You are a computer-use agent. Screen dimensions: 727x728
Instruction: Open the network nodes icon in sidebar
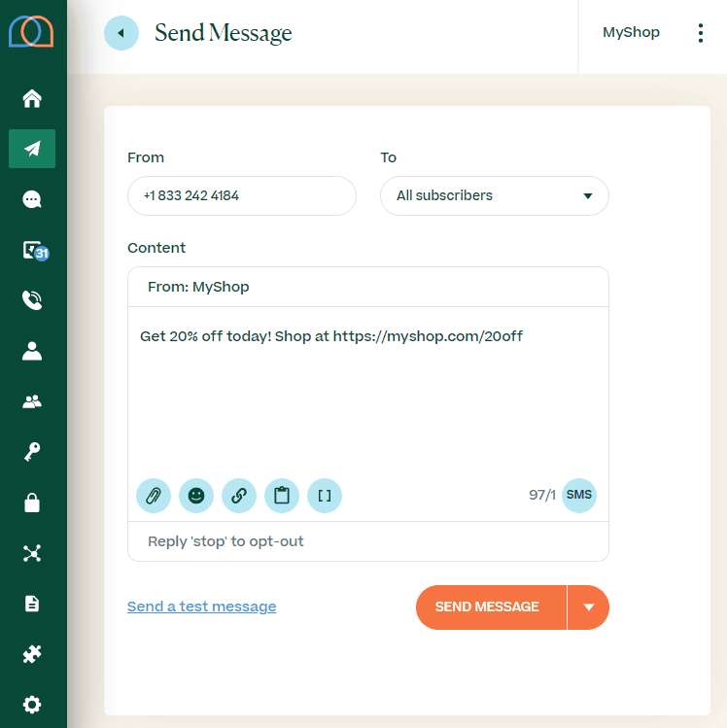click(32, 553)
